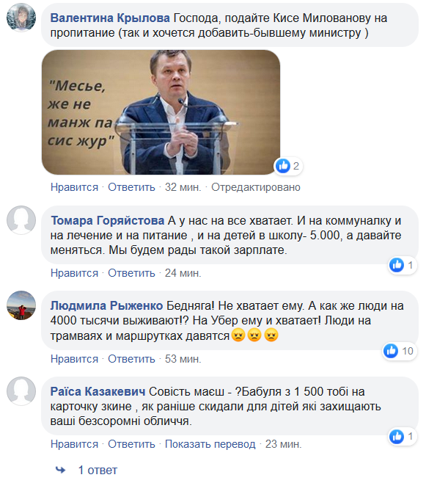The width and height of the screenshot is (448, 483).
Task: Open Раїса Казакевич's profile name link
Action: point(96,391)
